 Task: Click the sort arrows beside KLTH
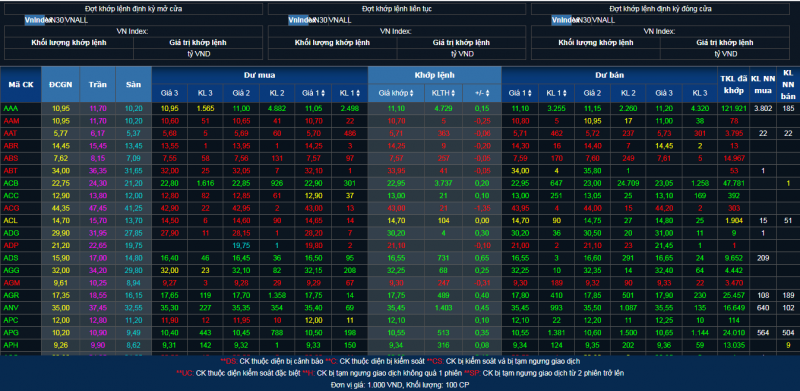tap(452, 93)
